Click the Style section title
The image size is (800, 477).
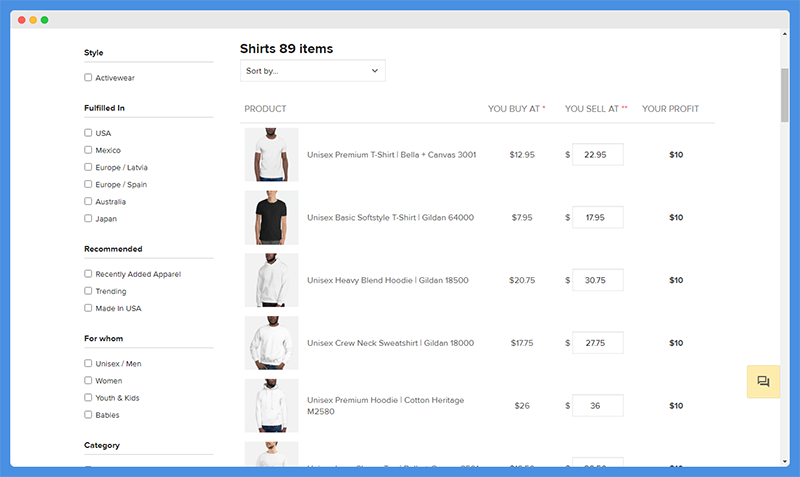[x=93, y=53]
